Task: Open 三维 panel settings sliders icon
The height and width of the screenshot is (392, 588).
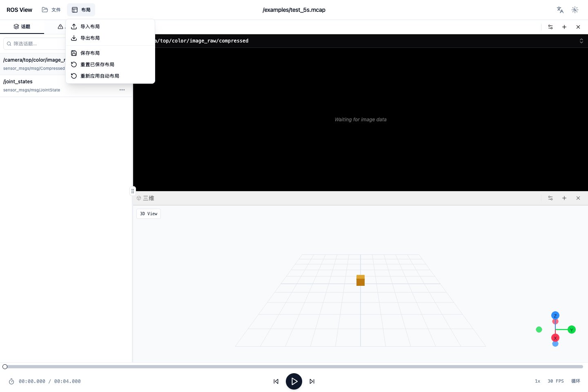Action: 550,198
